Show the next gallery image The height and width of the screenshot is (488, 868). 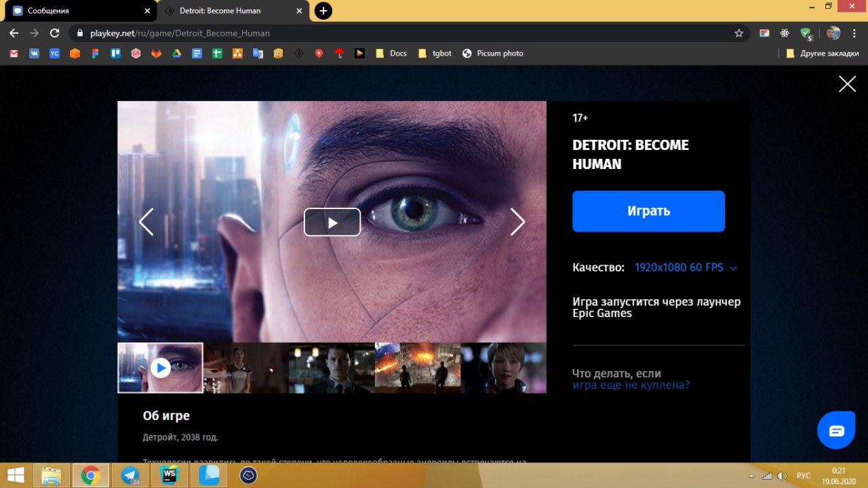[x=517, y=221]
